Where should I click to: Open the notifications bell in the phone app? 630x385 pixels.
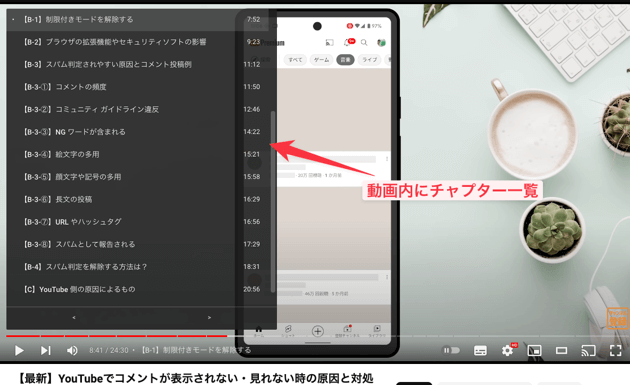[x=348, y=42]
